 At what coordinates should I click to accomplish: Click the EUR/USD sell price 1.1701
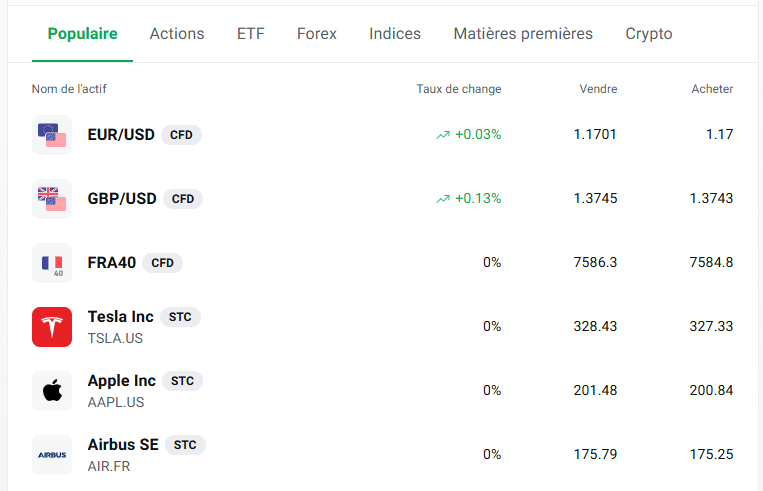595,135
